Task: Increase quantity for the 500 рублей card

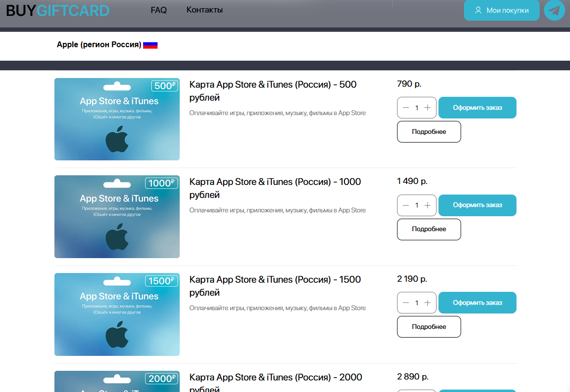Action: [428, 107]
